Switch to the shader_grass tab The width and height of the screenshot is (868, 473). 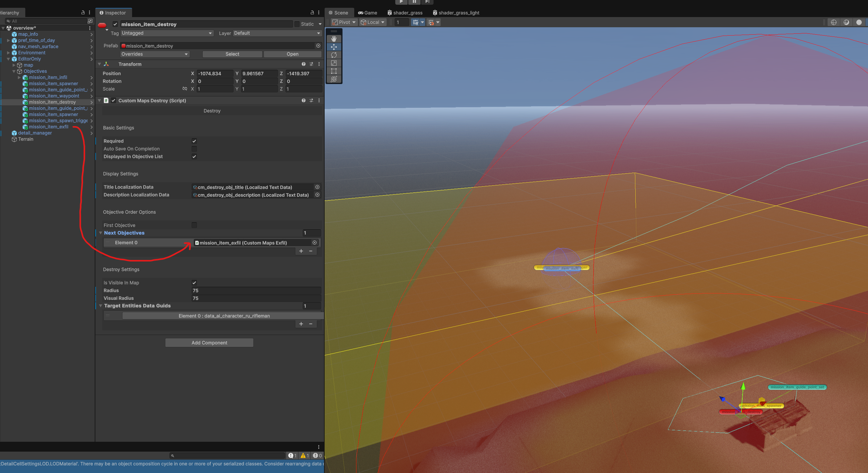click(405, 13)
